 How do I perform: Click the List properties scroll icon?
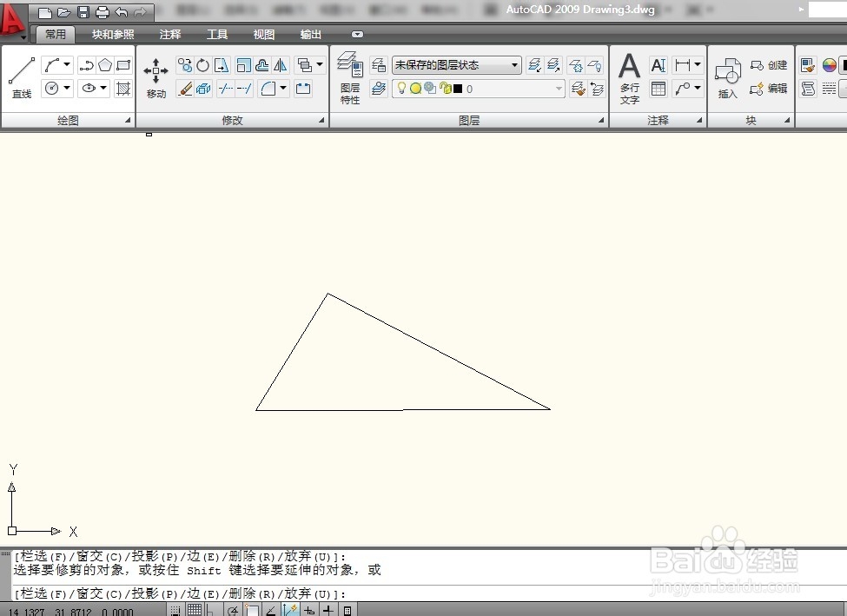pyautogui.click(x=808, y=88)
